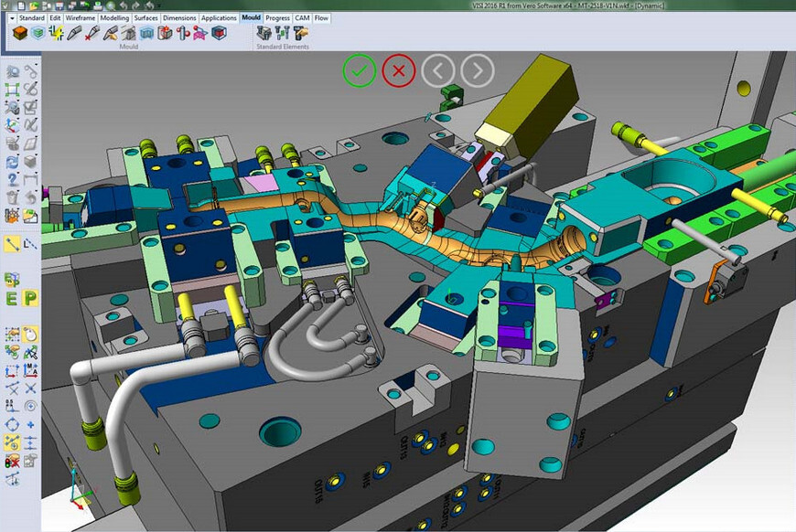
Task: Toggle the highlighted mouse selection mode icon
Action: [30, 335]
